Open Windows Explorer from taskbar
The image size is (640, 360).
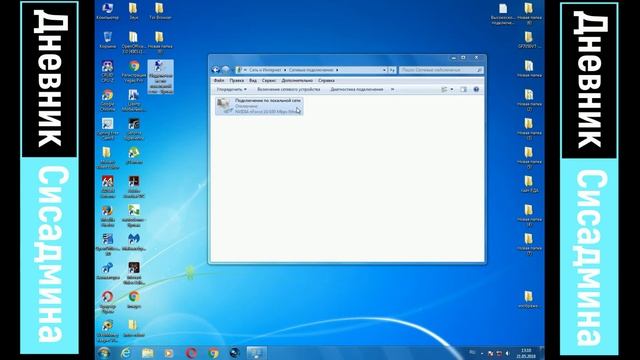pyautogui.click(x=147, y=353)
